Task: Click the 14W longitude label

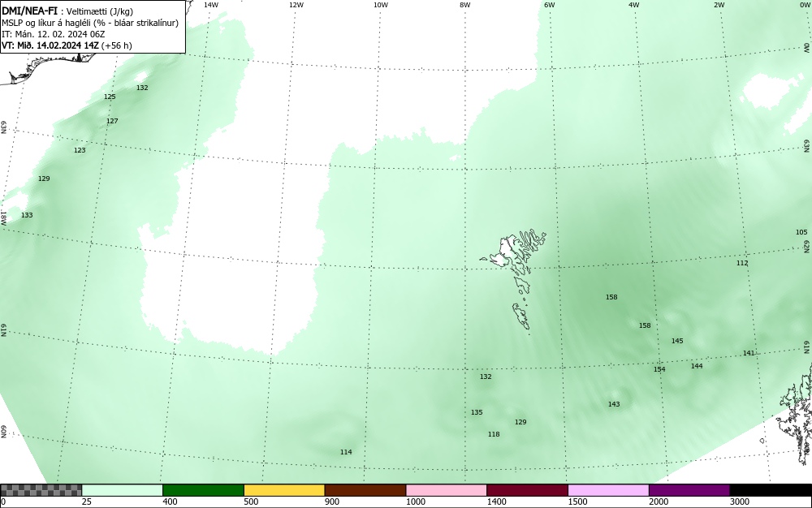Action: click(x=211, y=5)
